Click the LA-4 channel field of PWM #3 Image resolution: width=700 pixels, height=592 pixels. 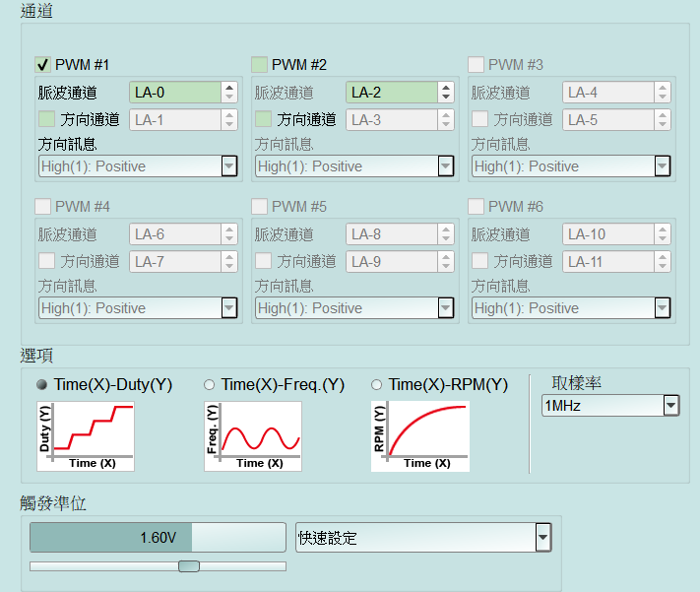pos(608,93)
